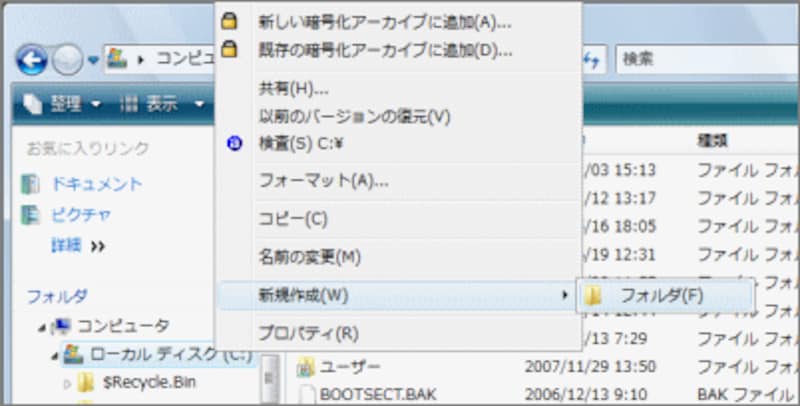Choose 共有(H) from context menu
The height and width of the screenshot is (406, 800).
point(398,89)
